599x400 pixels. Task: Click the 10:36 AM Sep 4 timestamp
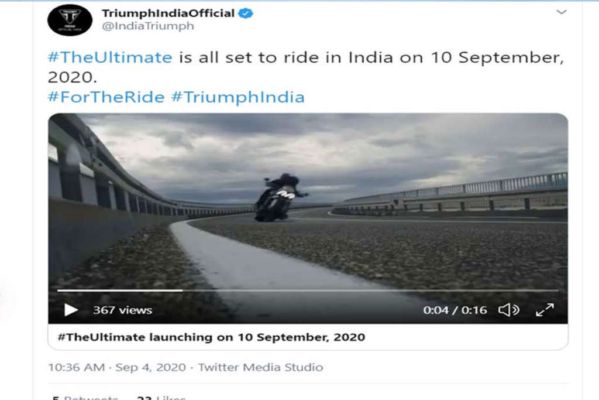pyautogui.click(x=117, y=368)
